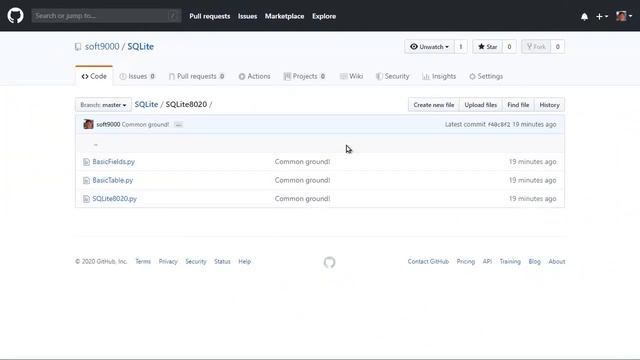Viewport: 640px width, 360px height.
Task: Focus the Search or jump to field
Action: (x=106, y=16)
